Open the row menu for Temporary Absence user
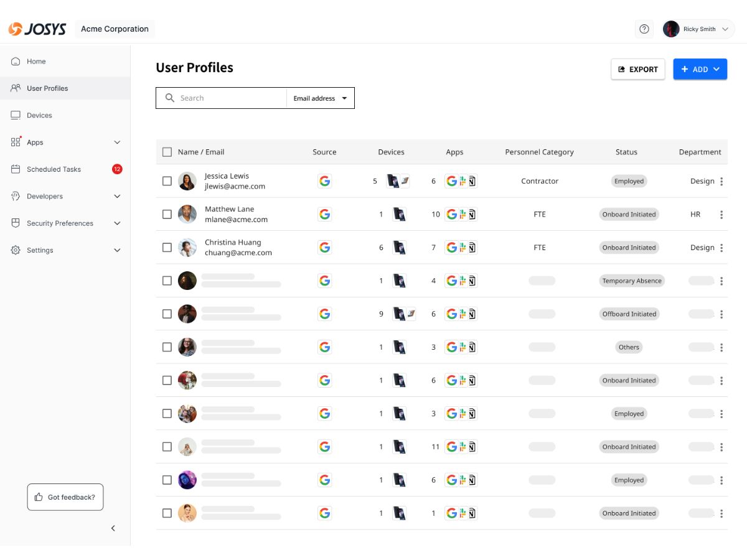The image size is (747, 560). point(721,281)
